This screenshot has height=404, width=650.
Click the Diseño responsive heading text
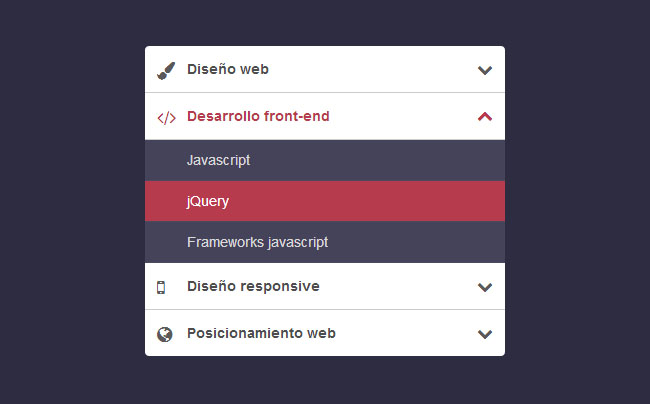[x=253, y=287]
